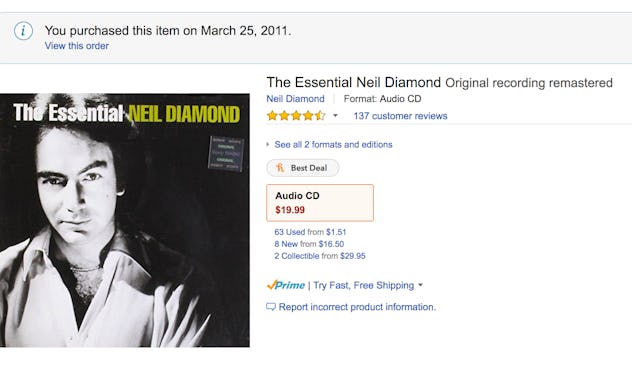Click Try Fast, Free Shipping link

click(x=364, y=285)
